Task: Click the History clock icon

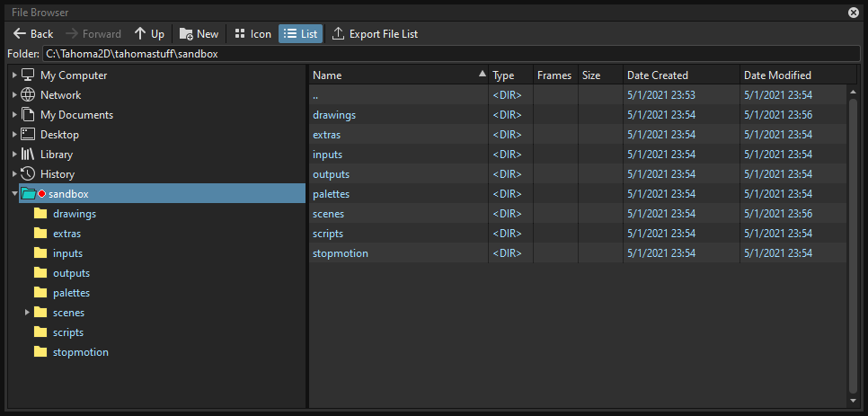Action: [28, 173]
